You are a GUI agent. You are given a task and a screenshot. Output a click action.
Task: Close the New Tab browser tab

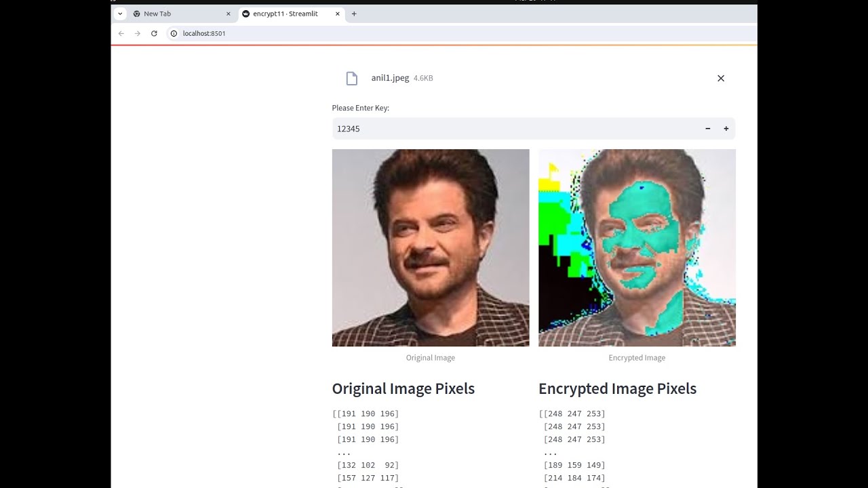click(x=228, y=14)
